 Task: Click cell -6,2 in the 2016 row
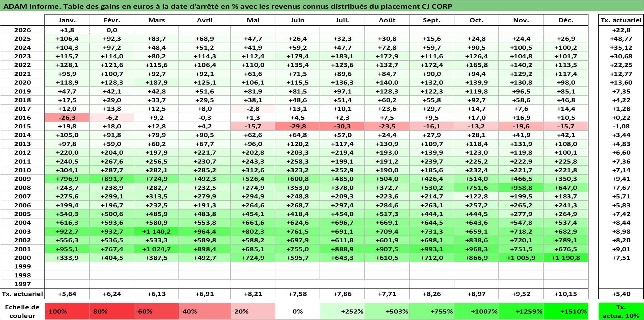pos(112,118)
